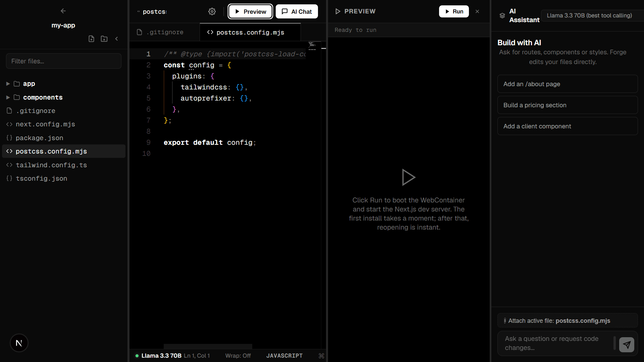Click the components folder icon
Image resolution: width=644 pixels, height=362 pixels.
(x=17, y=98)
